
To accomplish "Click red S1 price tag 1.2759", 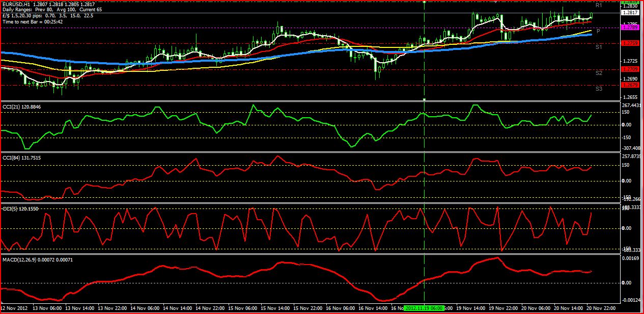I will [x=631, y=43].
